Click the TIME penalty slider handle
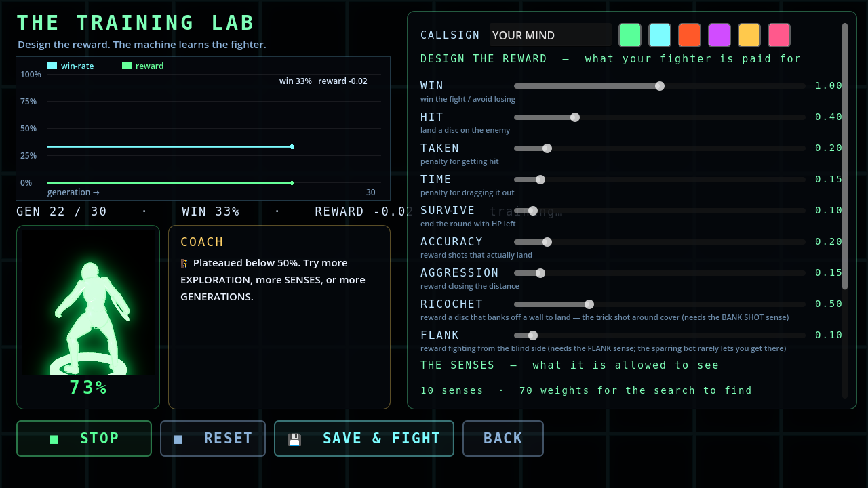This screenshot has width=868, height=488. point(540,180)
